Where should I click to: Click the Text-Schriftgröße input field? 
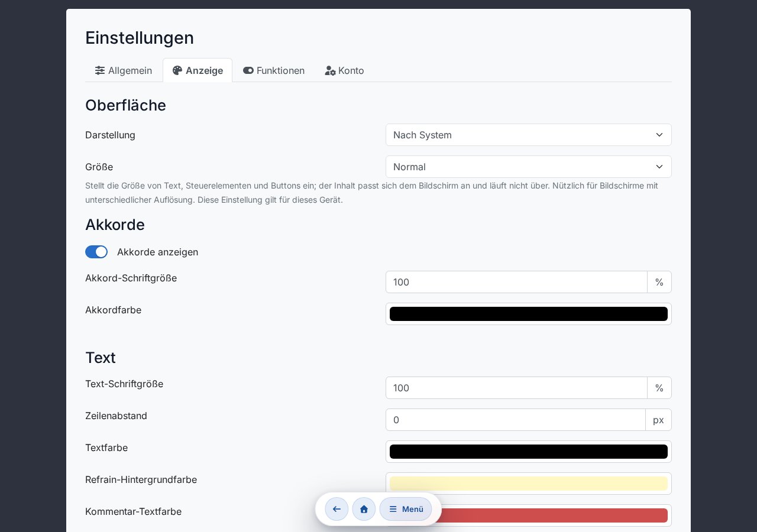coord(516,388)
